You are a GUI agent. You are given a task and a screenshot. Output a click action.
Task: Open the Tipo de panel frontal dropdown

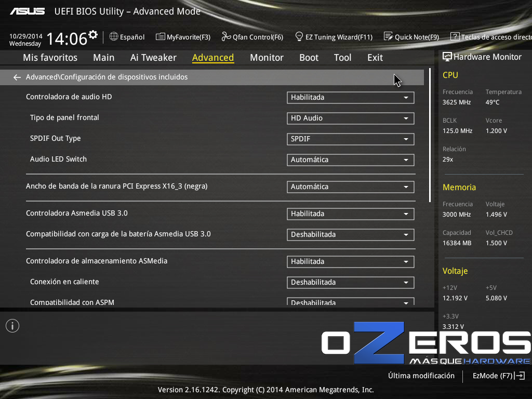point(350,118)
